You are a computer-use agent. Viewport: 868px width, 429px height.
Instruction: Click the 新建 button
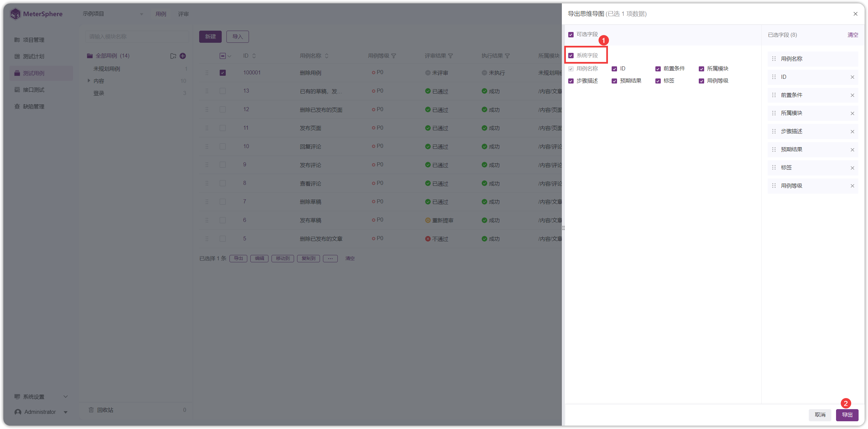click(x=210, y=36)
